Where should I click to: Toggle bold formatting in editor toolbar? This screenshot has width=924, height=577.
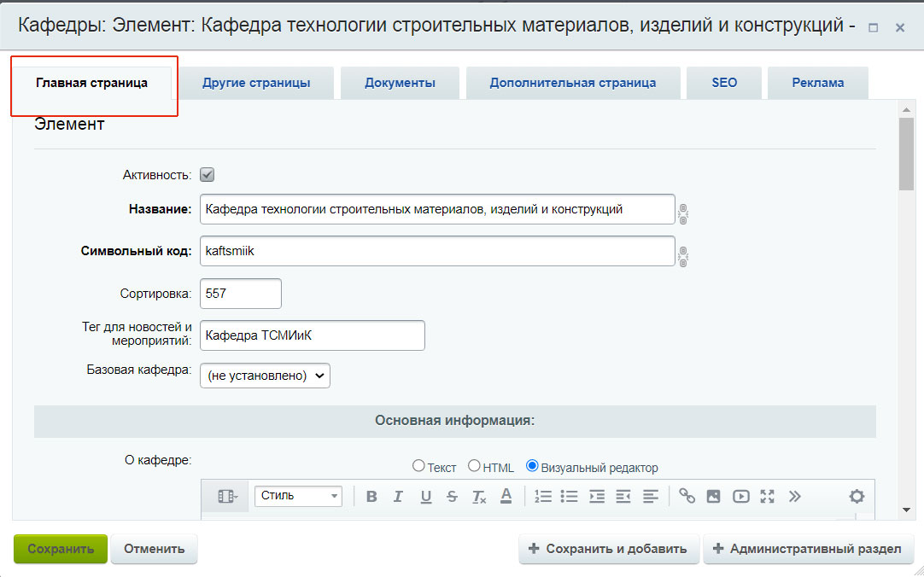[371, 496]
